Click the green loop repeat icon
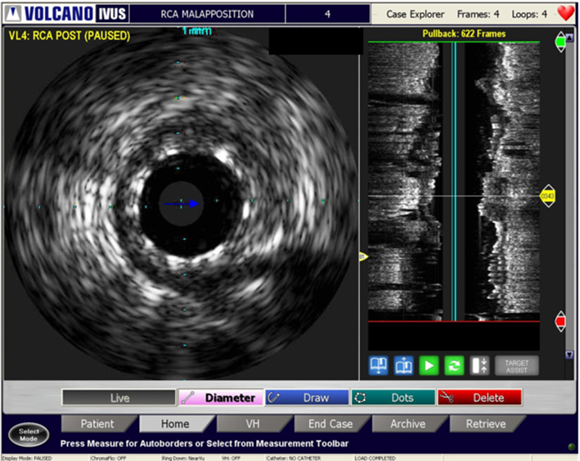 (x=454, y=366)
